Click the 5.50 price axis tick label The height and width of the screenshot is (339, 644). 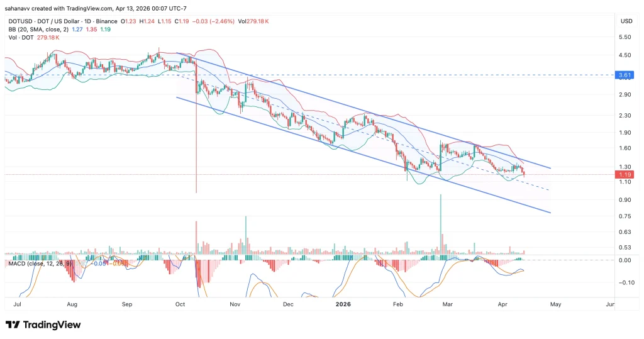626,38
